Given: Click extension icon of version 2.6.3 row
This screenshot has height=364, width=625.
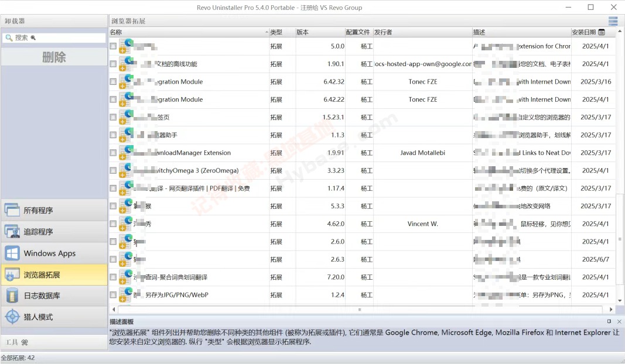Looking at the screenshot, I should tap(126, 259).
